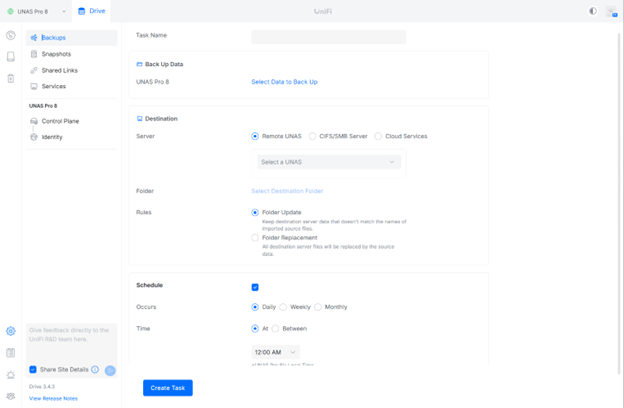The image size is (624, 408).
Task: Choose the Folder Replacement rule
Action: [255, 238]
